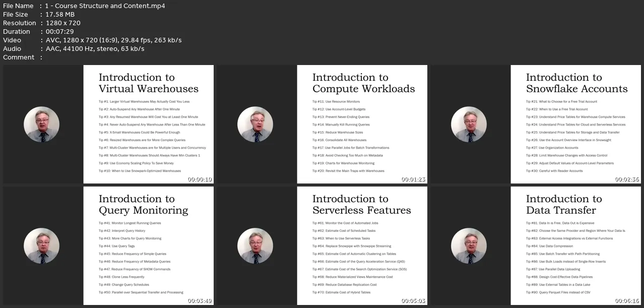Click the presenter avatar in Virtual Warehouses frame
This screenshot has width=644, height=308.
(41, 125)
